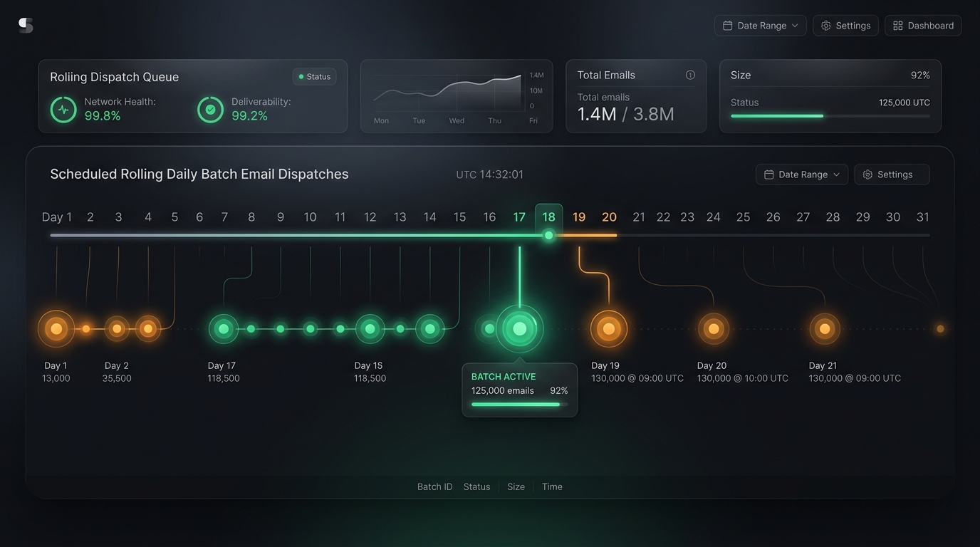Open the header Settings button beside Dashboard

tap(845, 26)
